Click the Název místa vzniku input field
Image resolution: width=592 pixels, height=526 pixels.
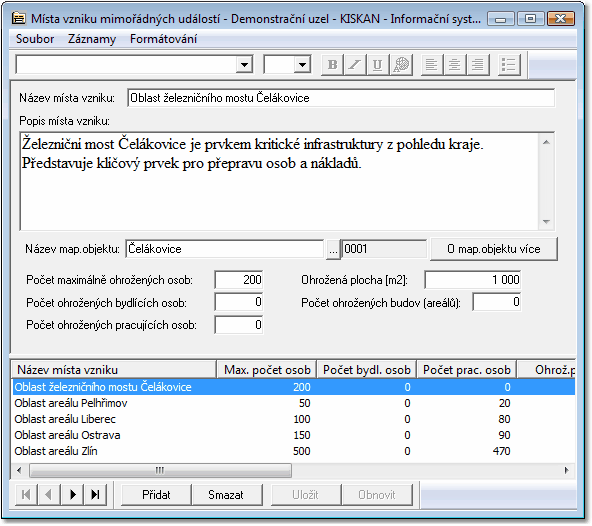[341, 98]
